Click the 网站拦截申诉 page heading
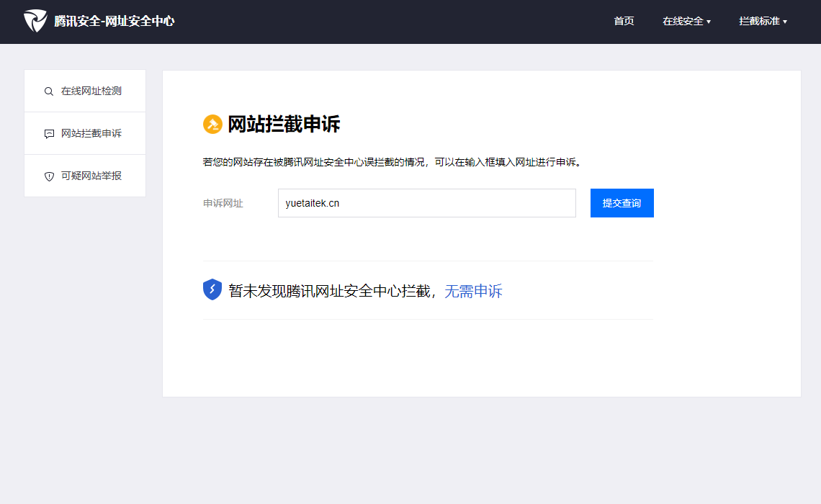Image resolution: width=821 pixels, height=504 pixels. click(x=284, y=124)
